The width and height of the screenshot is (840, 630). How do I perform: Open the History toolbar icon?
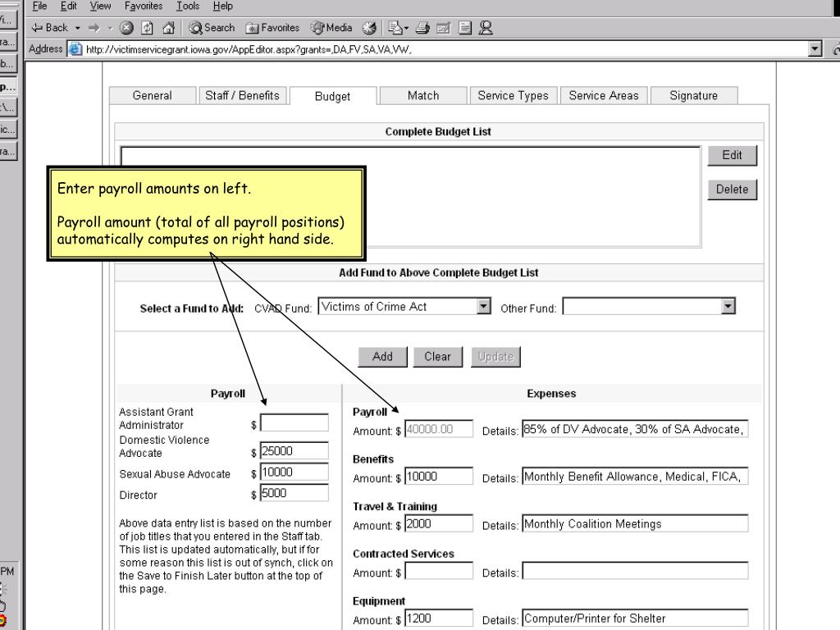369,27
